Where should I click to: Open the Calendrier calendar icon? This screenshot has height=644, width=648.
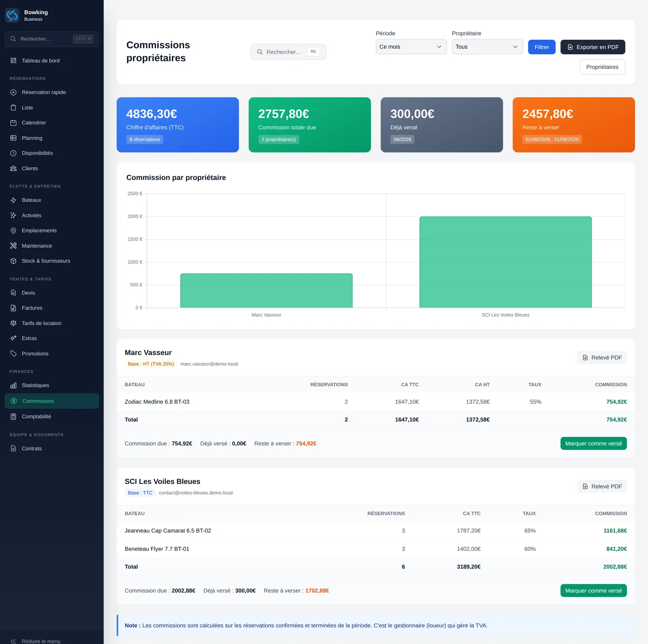point(13,123)
